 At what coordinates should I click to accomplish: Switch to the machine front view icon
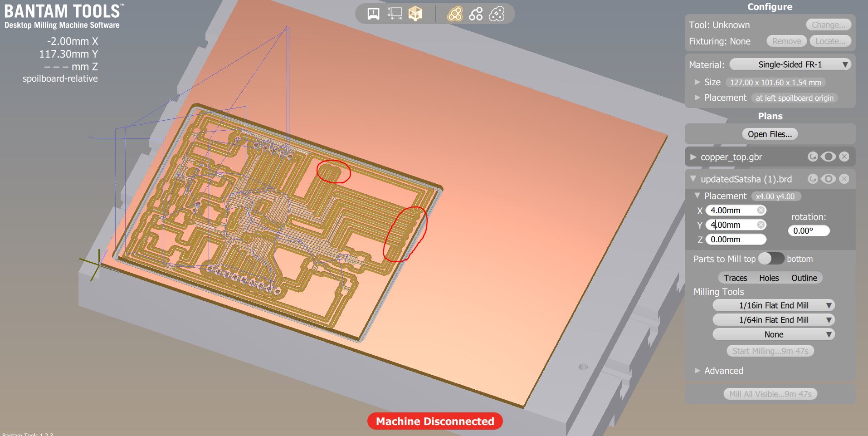tap(373, 14)
